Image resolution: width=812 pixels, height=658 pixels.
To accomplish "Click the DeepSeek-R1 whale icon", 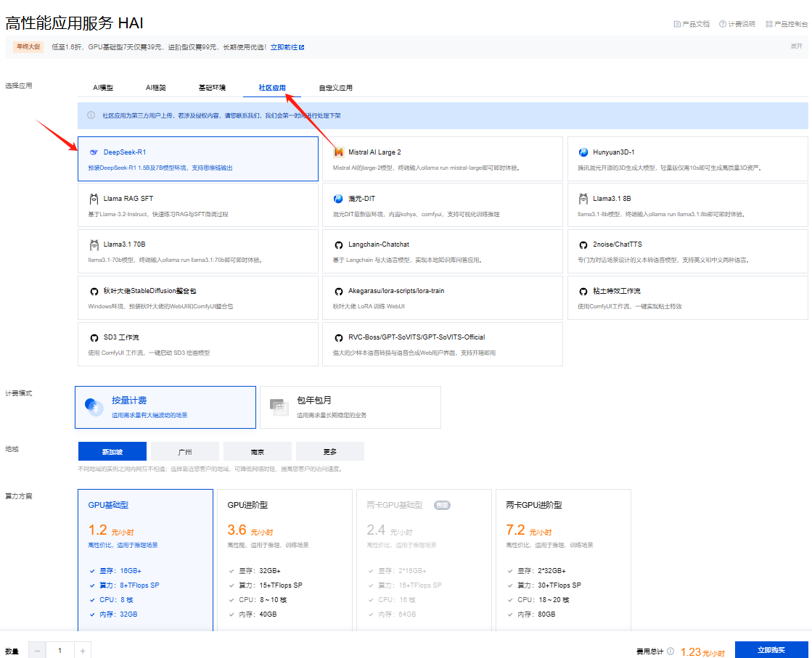I will (94, 152).
